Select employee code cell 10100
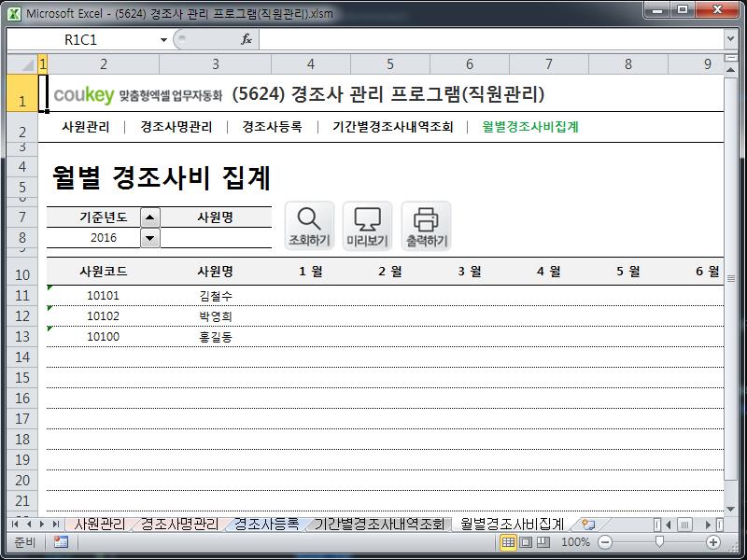The image size is (747, 560). point(103,337)
